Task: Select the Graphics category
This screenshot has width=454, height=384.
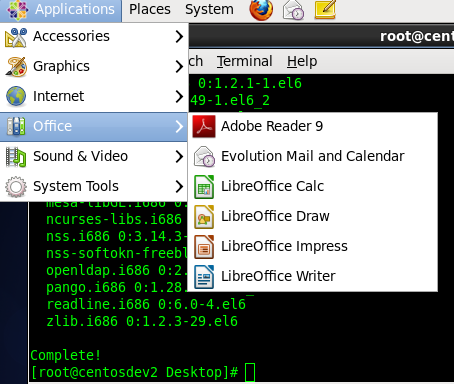Action: pos(94,66)
